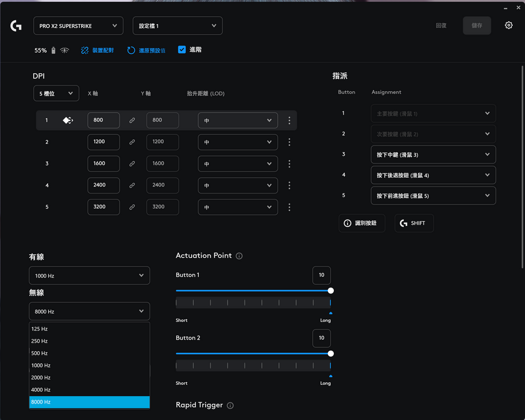Viewport: 525px width, 420px height.
Task: Toggle X/Y axis link for DPI 3200
Action: [132, 207]
